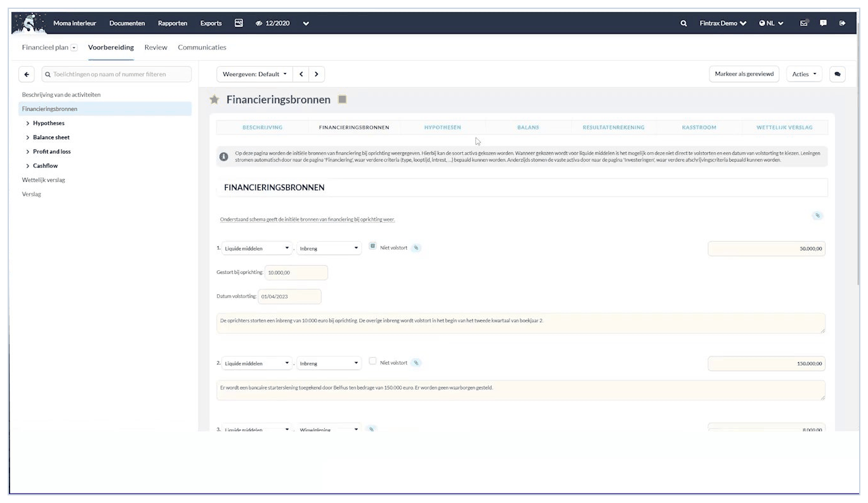
Task: Open the Exports menu
Action: pos(211,23)
